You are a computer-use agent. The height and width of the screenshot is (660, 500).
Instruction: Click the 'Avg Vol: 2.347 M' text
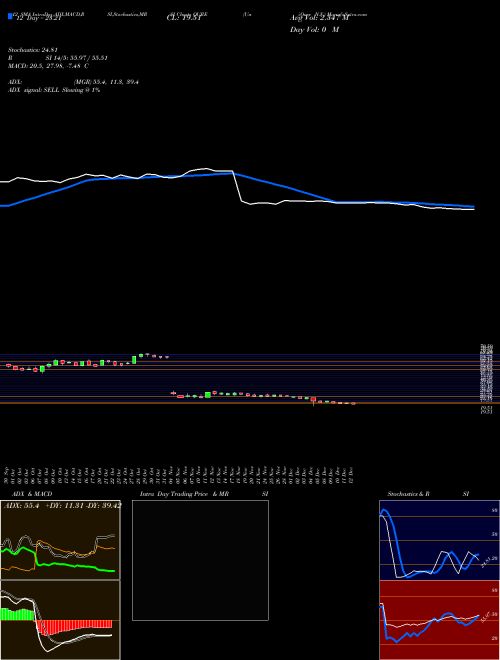pos(319,18)
